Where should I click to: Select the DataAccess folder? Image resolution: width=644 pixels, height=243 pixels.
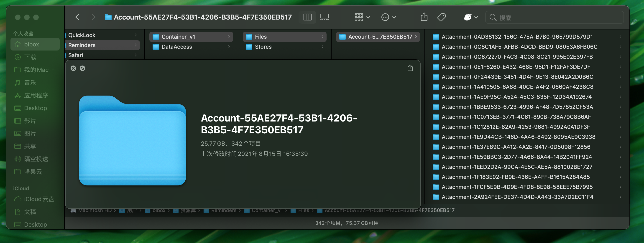point(176,47)
